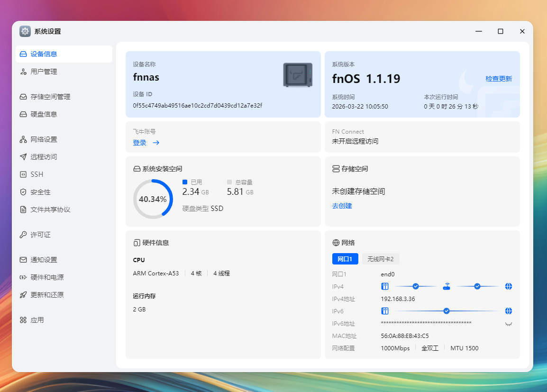Click the NAS device thumbnail image

(298, 75)
